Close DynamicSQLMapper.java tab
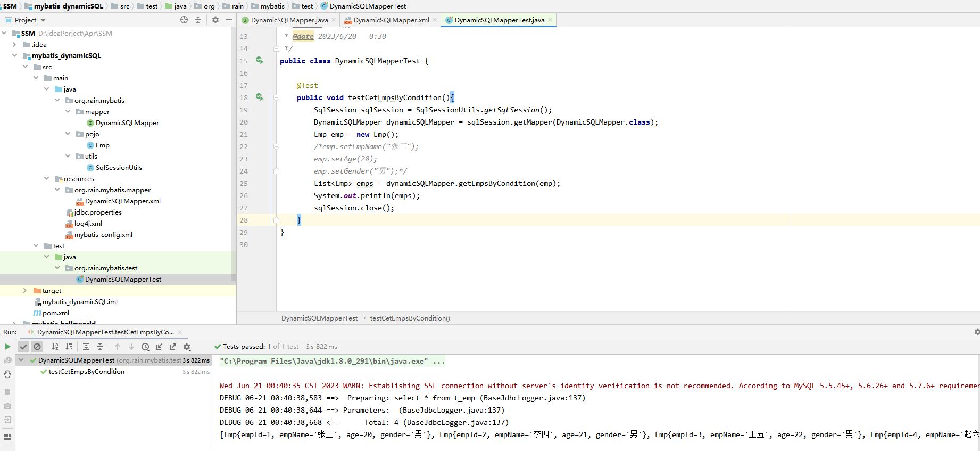The image size is (980, 451). 334,20
